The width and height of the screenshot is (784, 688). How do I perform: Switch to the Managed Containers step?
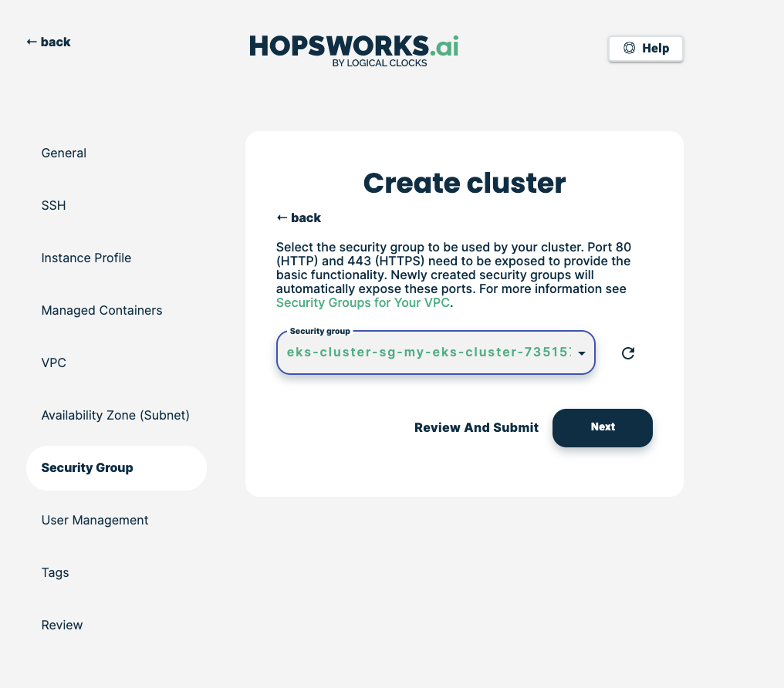point(102,311)
